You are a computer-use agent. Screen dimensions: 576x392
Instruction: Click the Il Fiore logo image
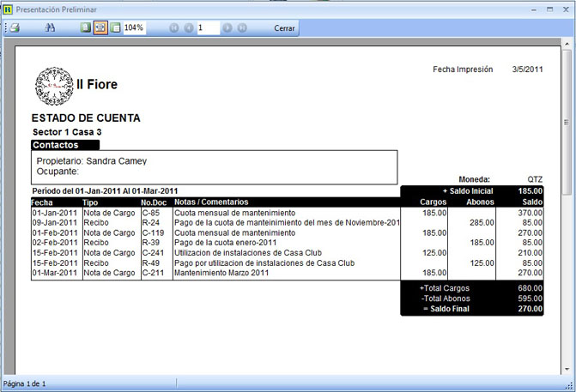pos(53,83)
